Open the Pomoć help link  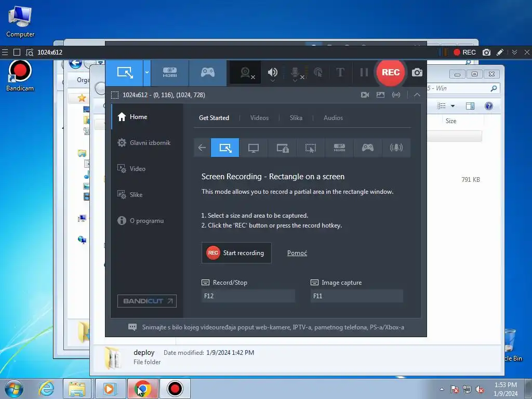point(297,253)
